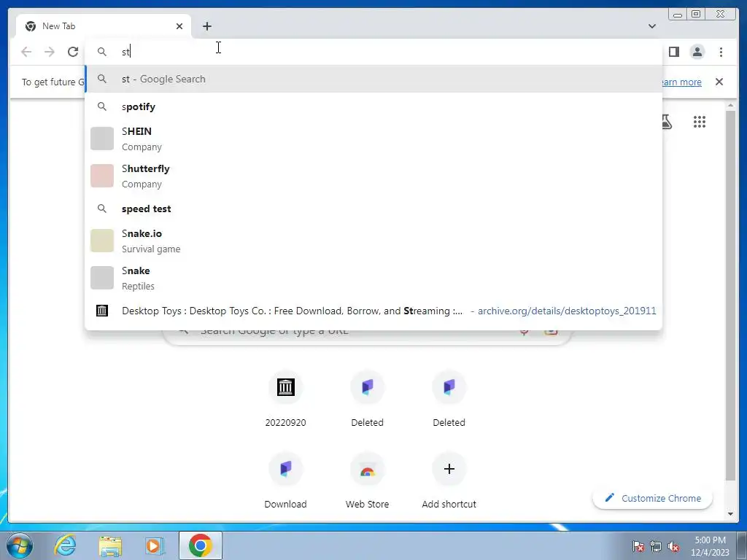
Task: Click the back navigation arrow
Action: 26,52
